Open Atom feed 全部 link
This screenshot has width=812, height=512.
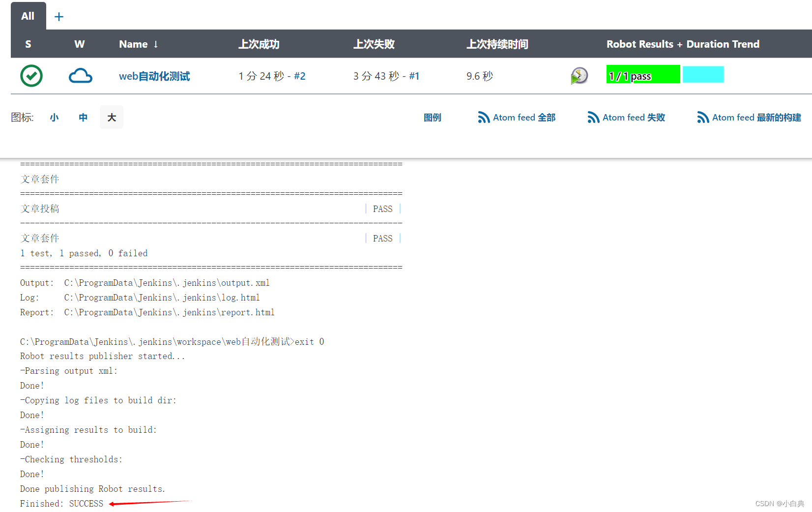(524, 118)
